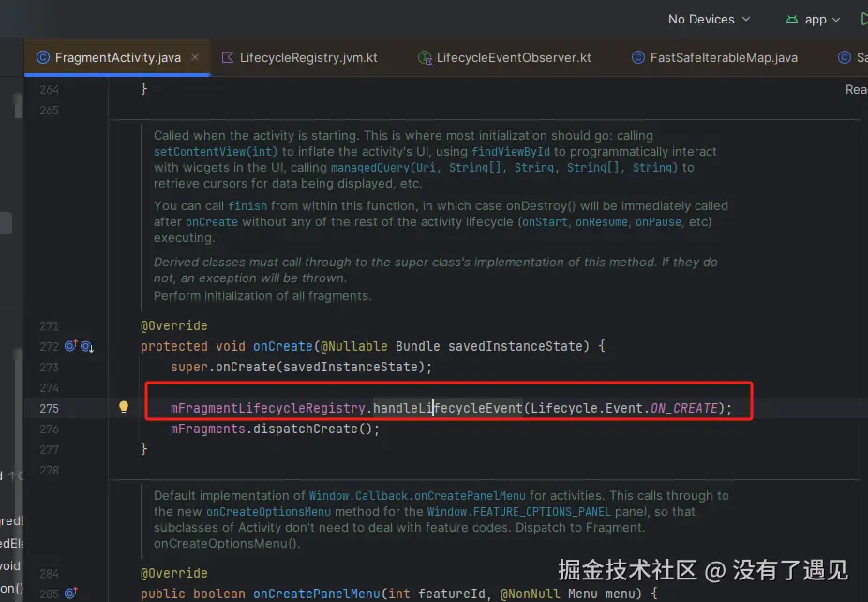Click the overrides gutter icon on line 272
The height and width of the screenshot is (602, 868).
click(71, 346)
